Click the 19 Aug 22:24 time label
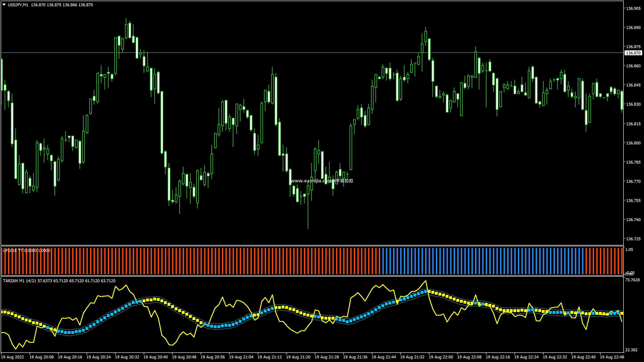The width and height of the screenshot is (644, 362). pyautogui.click(x=526, y=357)
